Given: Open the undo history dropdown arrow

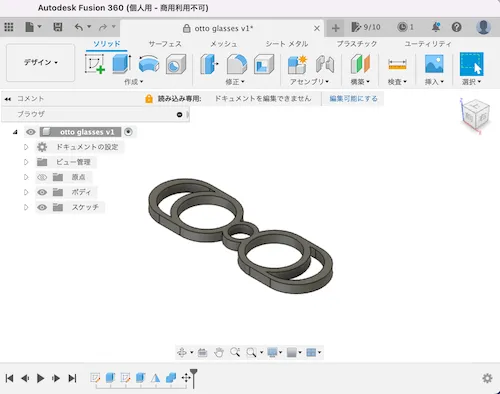Looking at the screenshot, I should (x=89, y=26).
